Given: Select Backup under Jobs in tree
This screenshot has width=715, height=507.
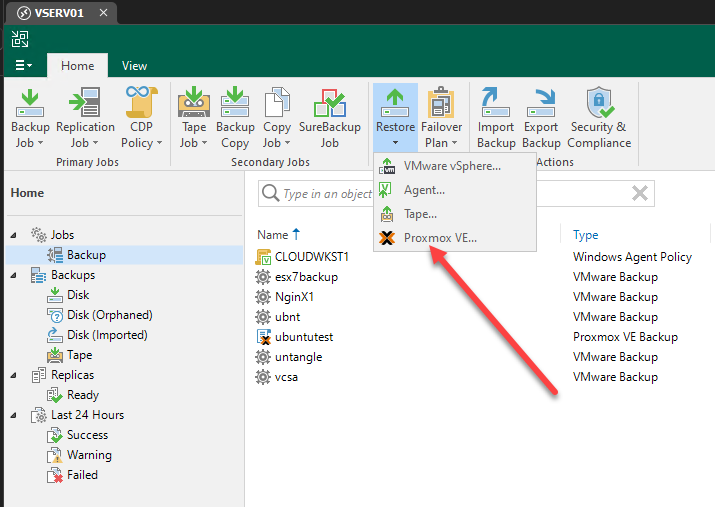Looking at the screenshot, I should click(x=86, y=255).
